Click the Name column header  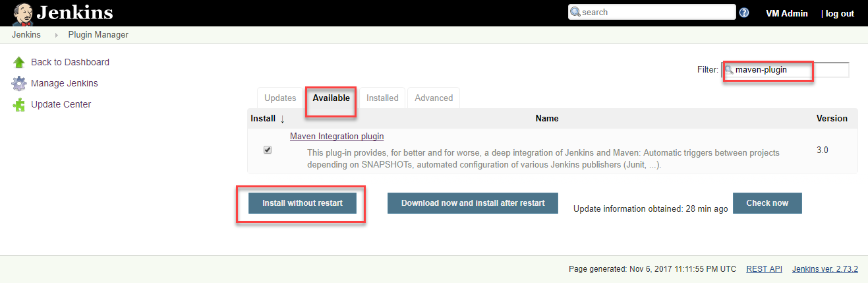pos(547,119)
